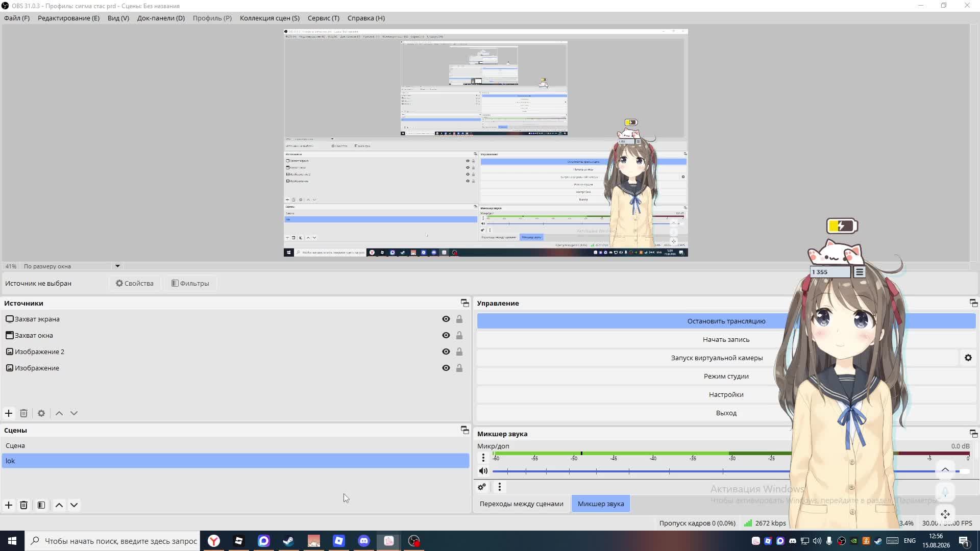Open source Свойства button
The width and height of the screenshot is (980, 551).
coord(134,283)
